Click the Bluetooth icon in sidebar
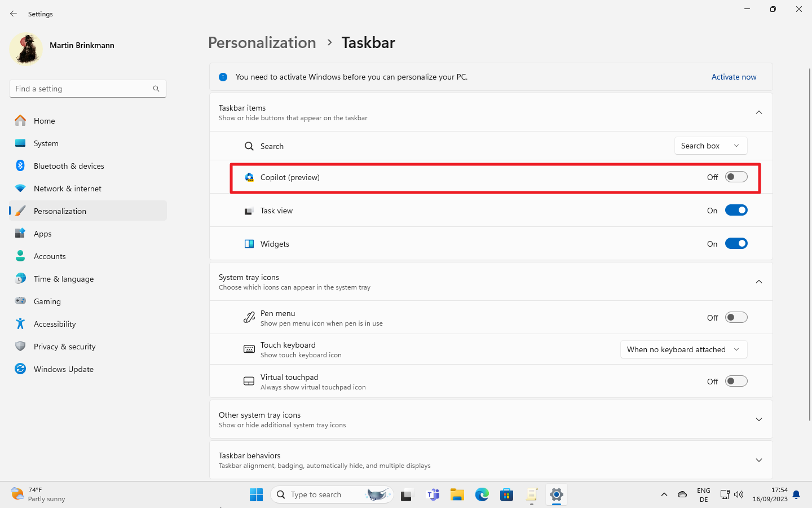 click(20, 166)
